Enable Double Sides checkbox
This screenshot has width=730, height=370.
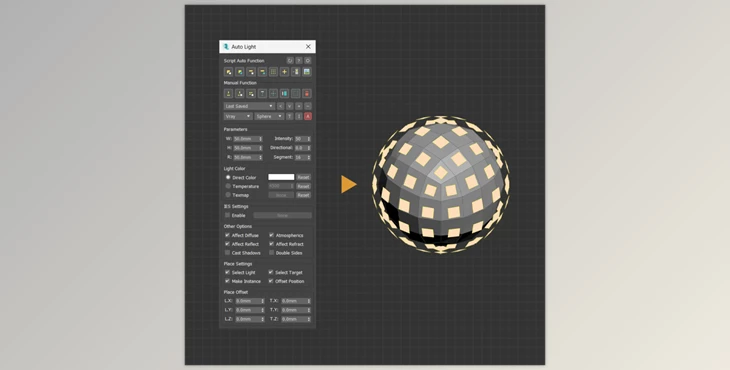point(271,253)
